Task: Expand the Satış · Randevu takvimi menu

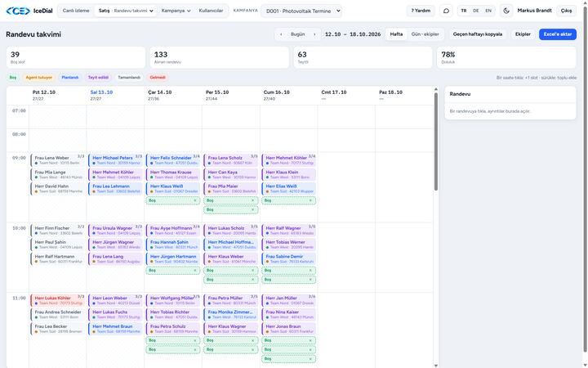Action: tap(126, 11)
